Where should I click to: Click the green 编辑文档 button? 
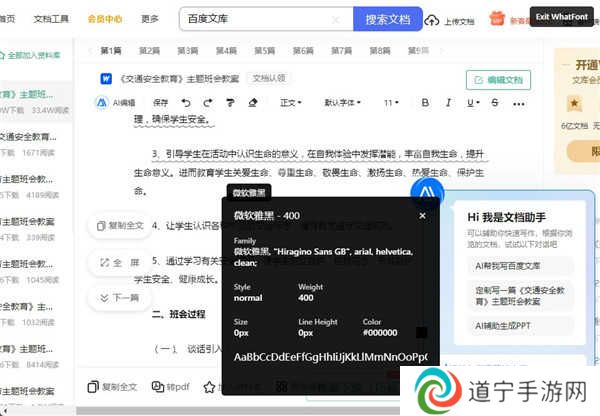click(498, 80)
